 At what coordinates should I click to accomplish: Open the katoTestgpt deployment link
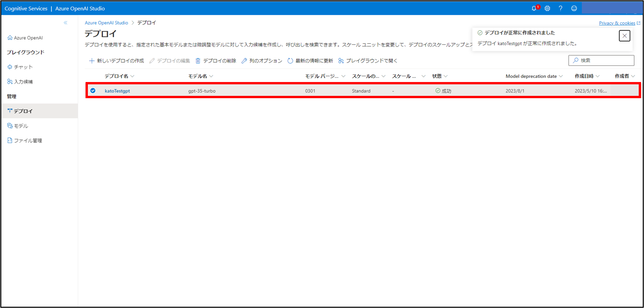coord(117,91)
